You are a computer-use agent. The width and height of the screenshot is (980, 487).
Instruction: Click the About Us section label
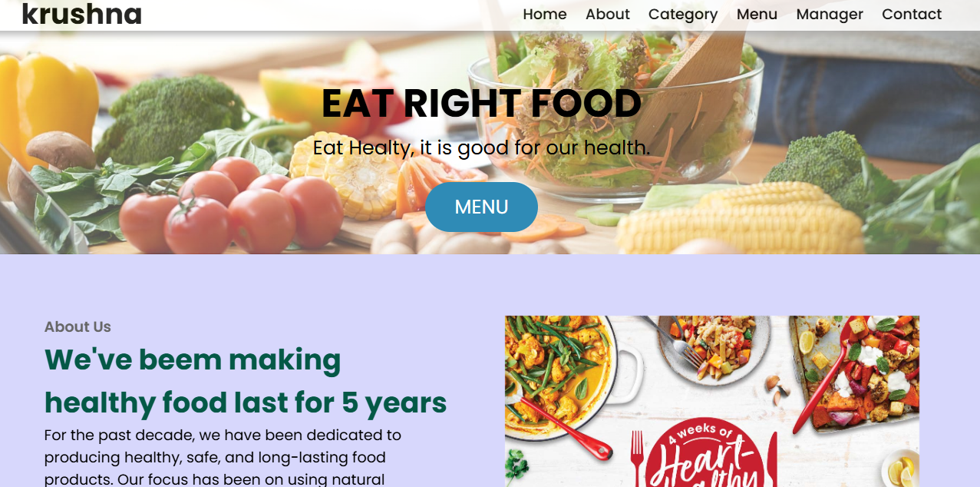78,326
